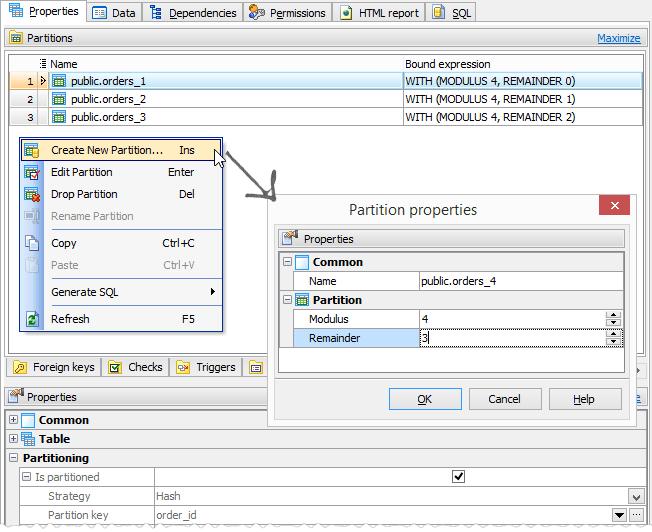This screenshot has height=532, width=652.
Task: Toggle the Is partitioned checkbox
Action: click(458, 477)
